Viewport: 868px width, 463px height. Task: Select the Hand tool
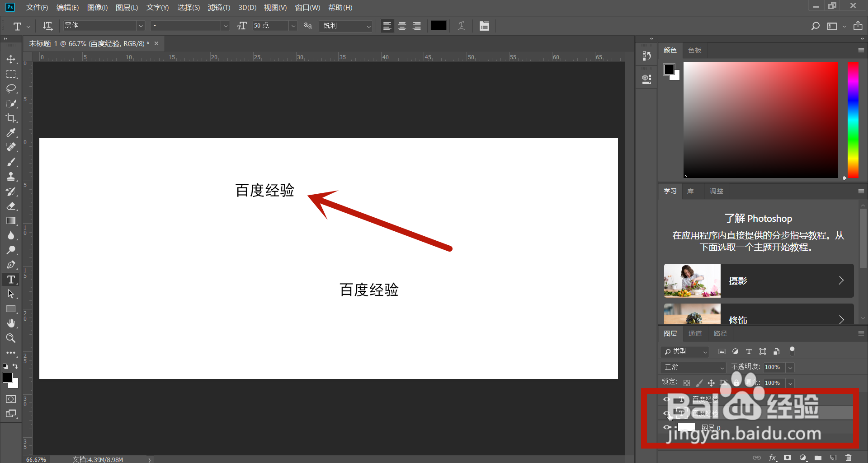(x=11, y=323)
